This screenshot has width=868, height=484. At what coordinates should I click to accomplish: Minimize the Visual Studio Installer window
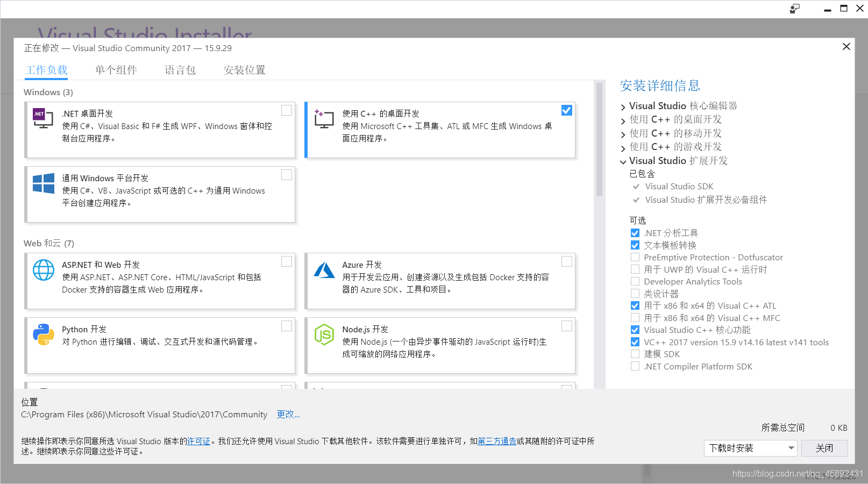tap(827, 9)
